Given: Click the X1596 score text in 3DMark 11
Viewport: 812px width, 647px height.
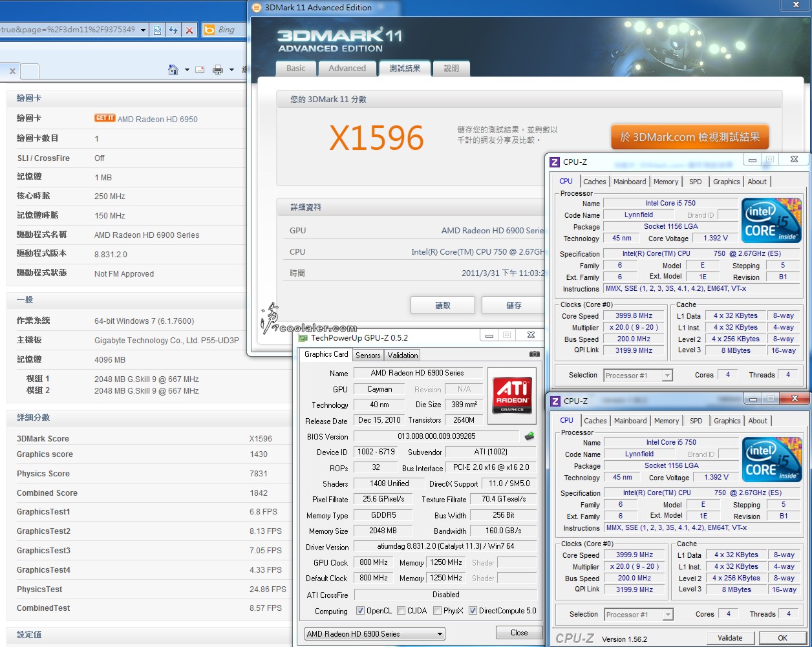Looking at the screenshot, I should tap(376, 138).
